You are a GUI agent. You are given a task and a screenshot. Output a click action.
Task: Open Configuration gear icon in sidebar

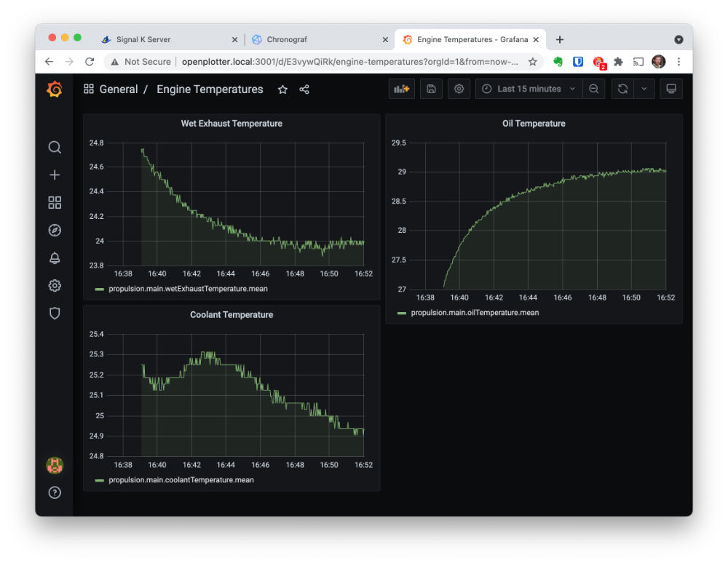point(55,286)
